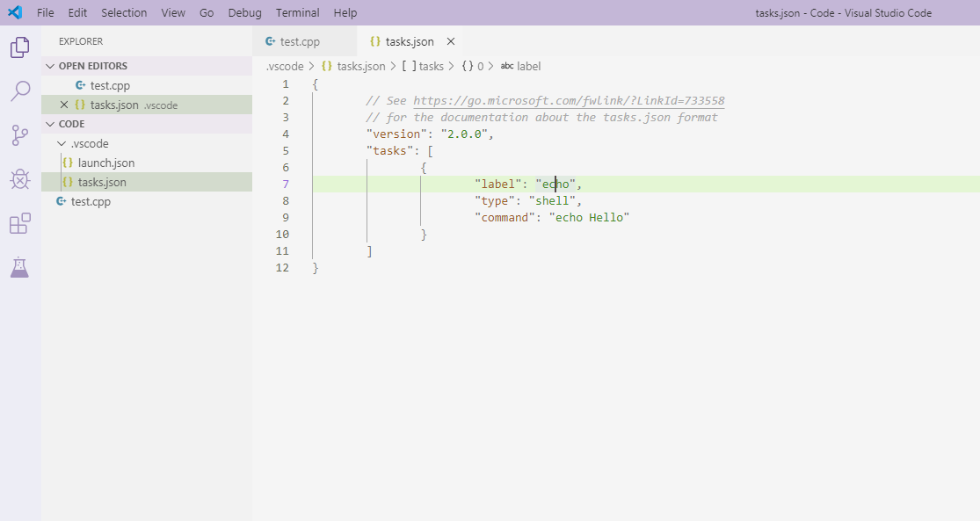Open the File menu
Screen dimensions: 980x521
point(46,12)
